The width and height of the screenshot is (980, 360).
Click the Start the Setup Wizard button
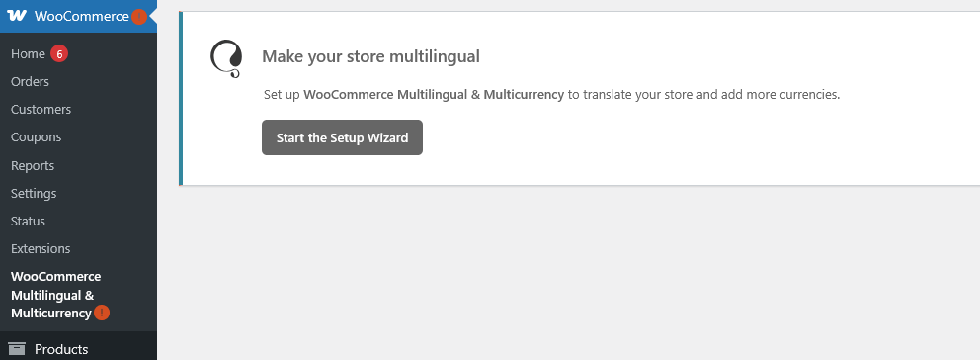point(342,137)
